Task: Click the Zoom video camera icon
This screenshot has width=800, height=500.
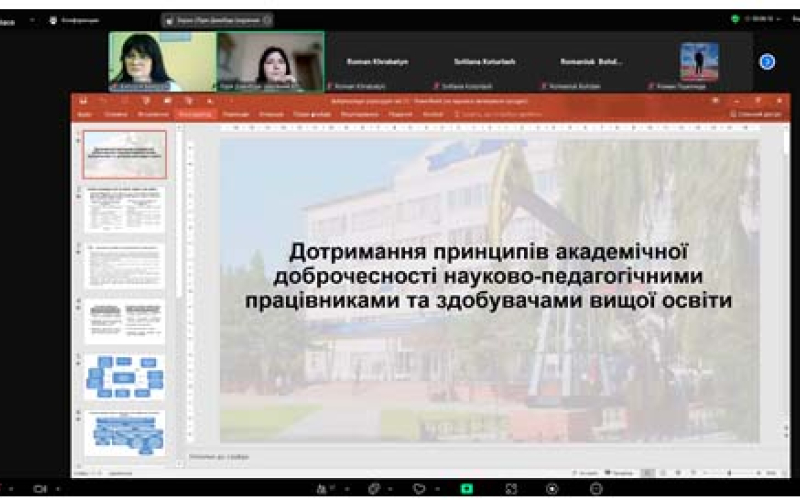Action: (x=40, y=489)
